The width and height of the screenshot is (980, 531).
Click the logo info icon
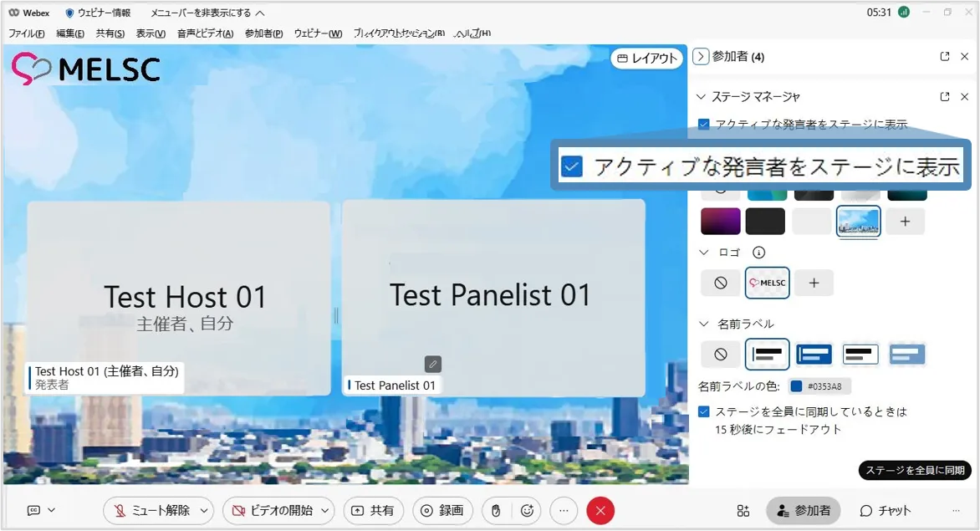point(759,252)
